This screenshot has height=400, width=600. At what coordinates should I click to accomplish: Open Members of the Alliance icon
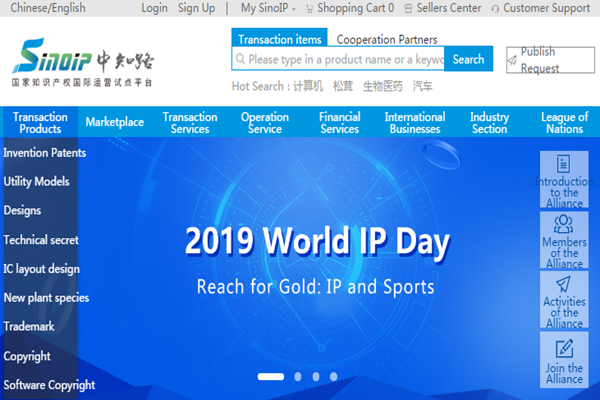[564, 223]
